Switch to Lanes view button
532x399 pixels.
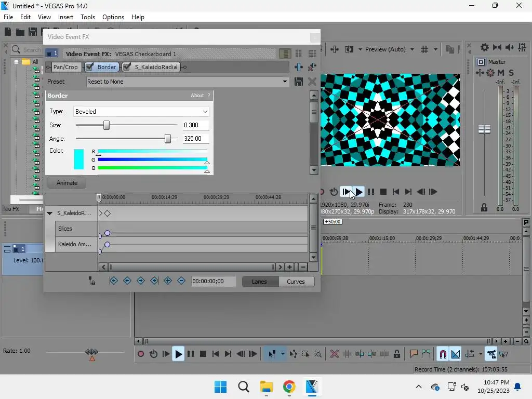tap(260, 282)
